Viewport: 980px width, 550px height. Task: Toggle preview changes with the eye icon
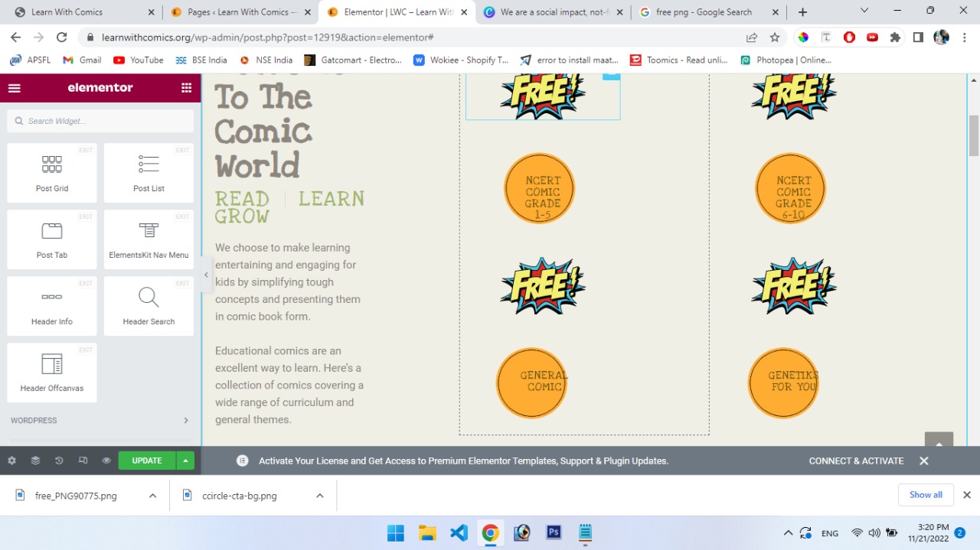point(106,461)
